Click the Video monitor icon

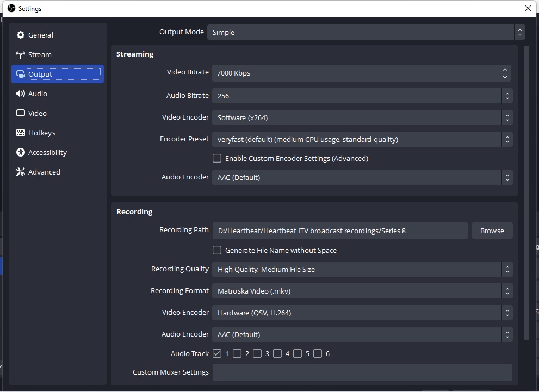(21, 114)
